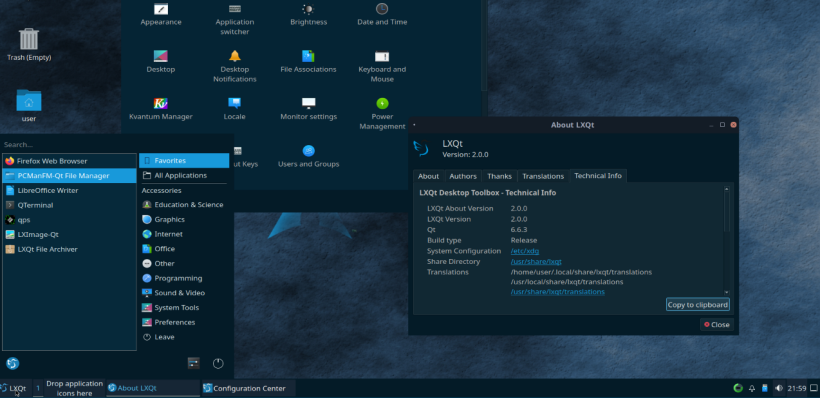Viewport: 820px width, 398px height.
Task: Click the volume icon in system tray
Action: coord(779,388)
